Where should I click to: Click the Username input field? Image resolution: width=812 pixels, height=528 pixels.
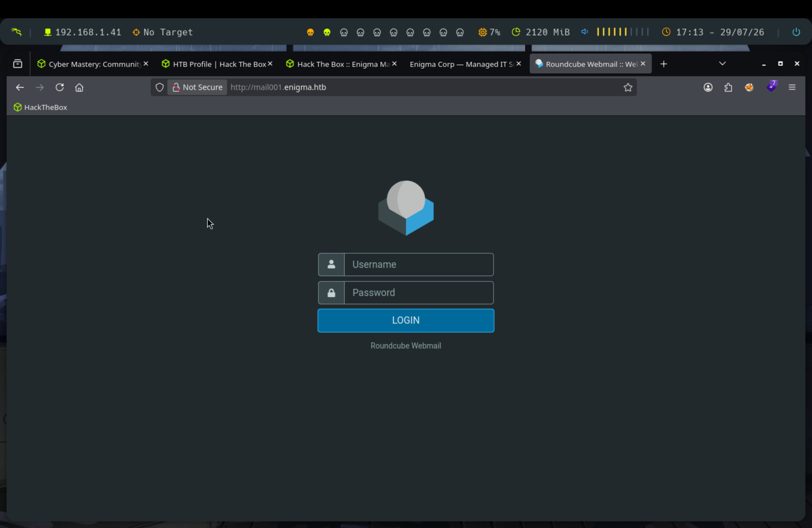pos(419,264)
